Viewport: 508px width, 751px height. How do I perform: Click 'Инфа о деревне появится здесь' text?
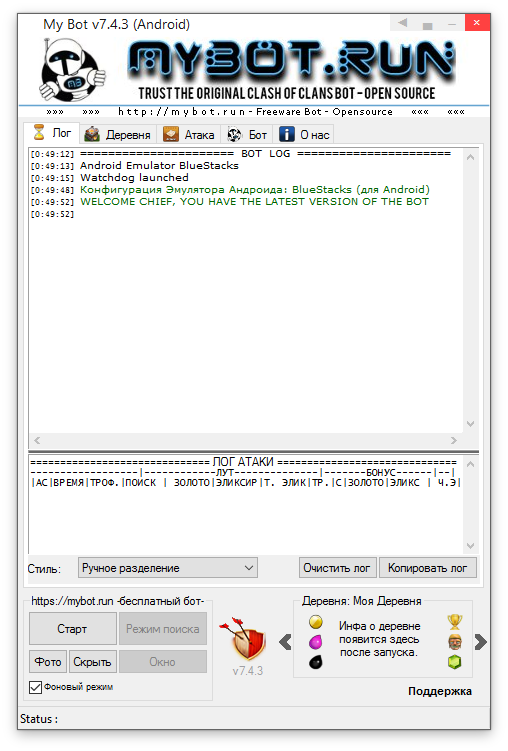(x=379, y=639)
